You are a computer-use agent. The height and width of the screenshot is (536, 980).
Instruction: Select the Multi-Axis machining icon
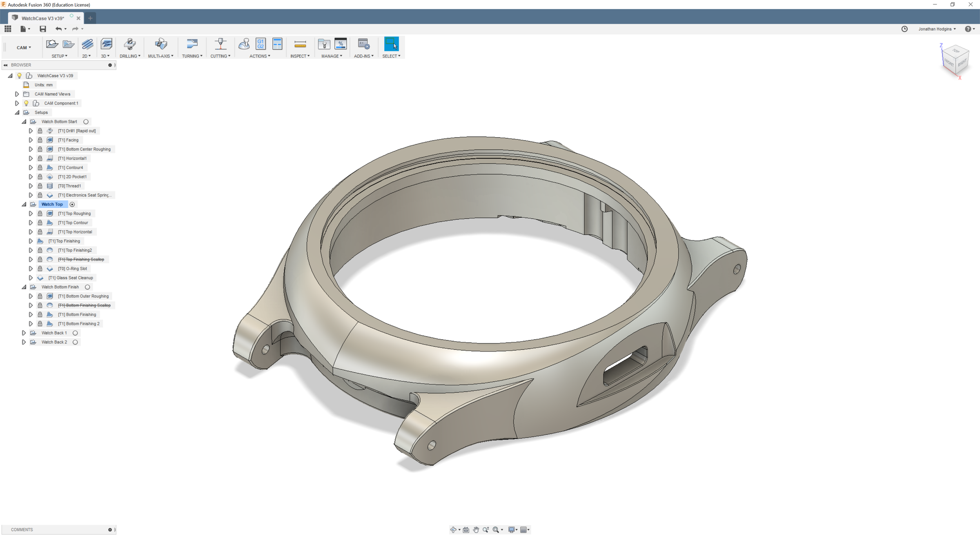tap(160, 44)
